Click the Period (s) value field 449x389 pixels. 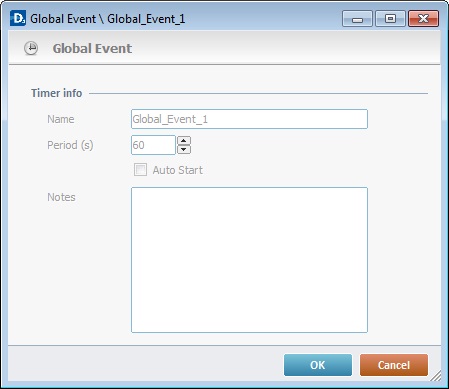(153, 145)
